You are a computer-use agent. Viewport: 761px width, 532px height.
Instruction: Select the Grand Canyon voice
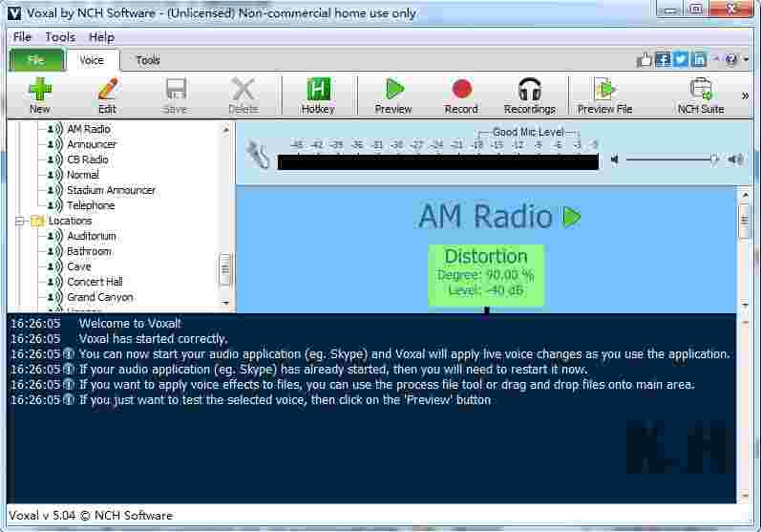[100, 297]
